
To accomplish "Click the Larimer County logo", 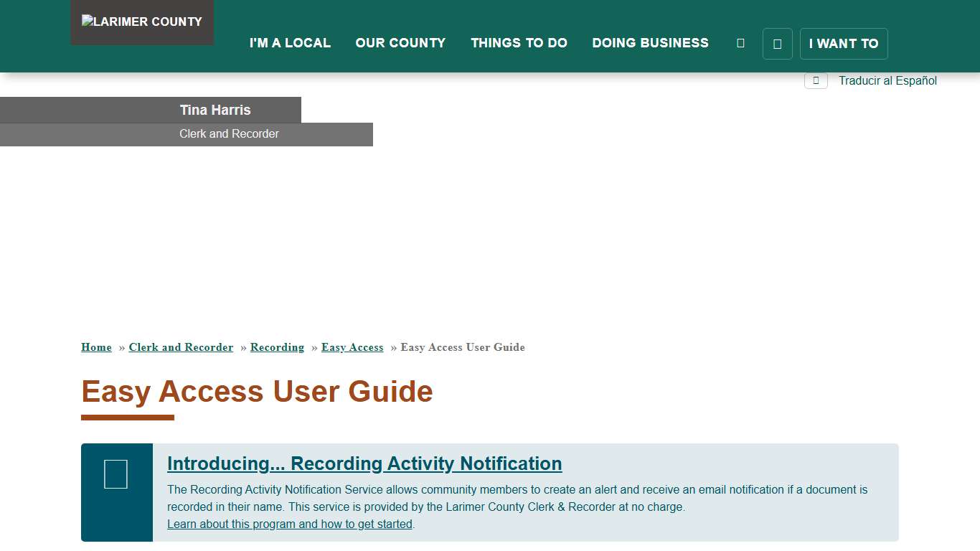I will click(141, 22).
